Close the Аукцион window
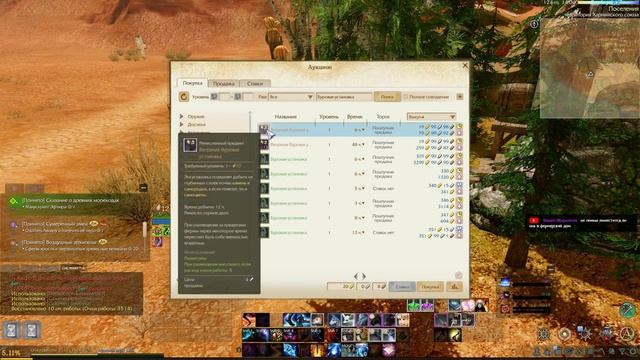 [x=465, y=65]
